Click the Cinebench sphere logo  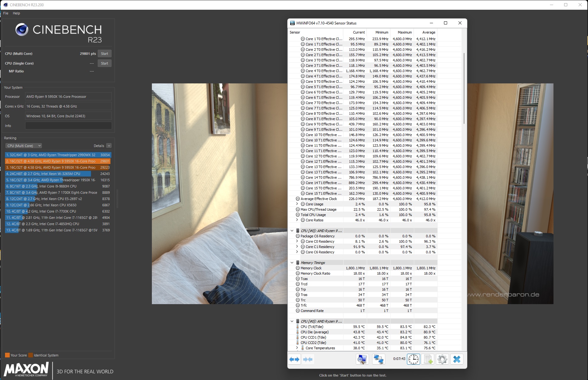pyautogui.click(x=22, y=30)
